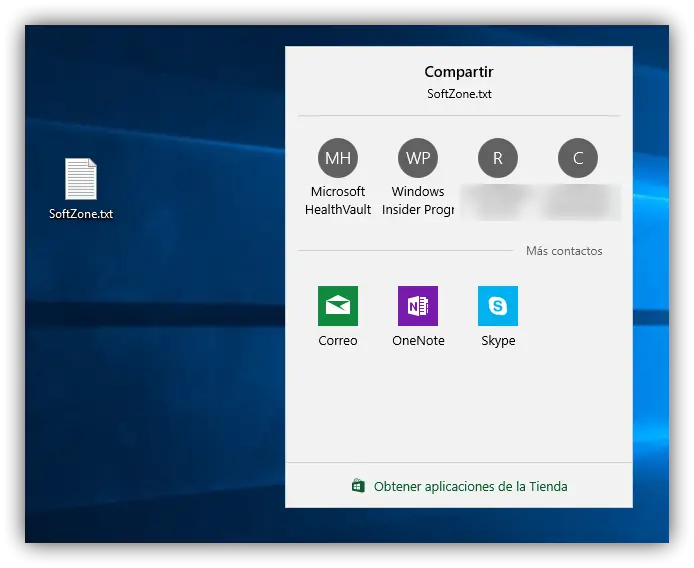Select the SoftZone.txt desktop file icon

point(81,179)
